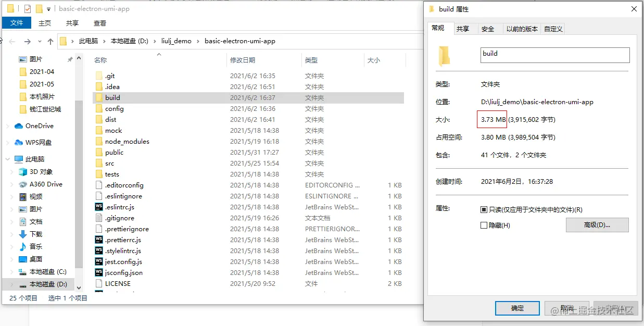Go back with the Explorer back arrow

pos(12,42)
